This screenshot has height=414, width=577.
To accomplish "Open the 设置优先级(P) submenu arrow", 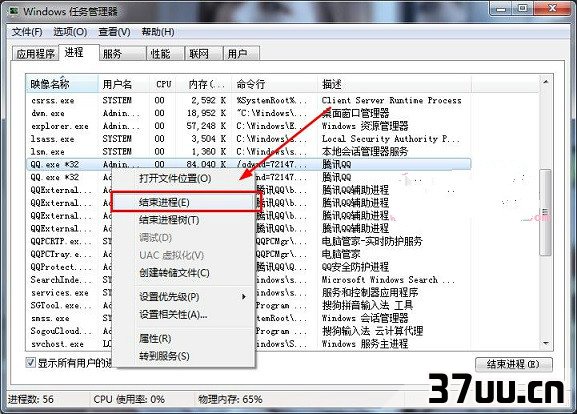I will 243,297.
